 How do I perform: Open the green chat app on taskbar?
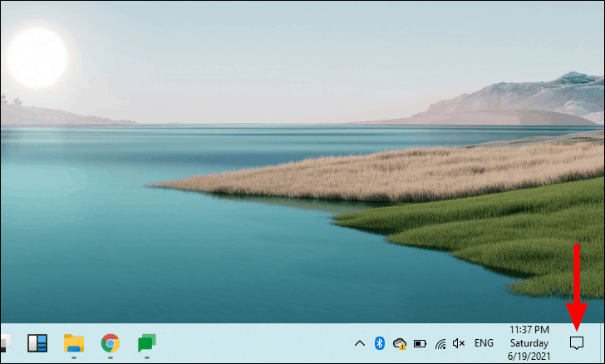pos(146,343)
